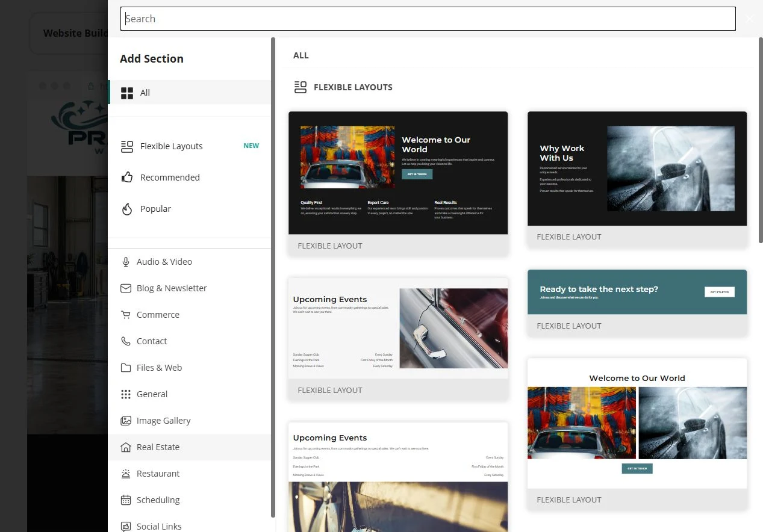Click the Commerce shopping cart icon
Viewport: 763px width, 532px height.
(x=126, y=315)
